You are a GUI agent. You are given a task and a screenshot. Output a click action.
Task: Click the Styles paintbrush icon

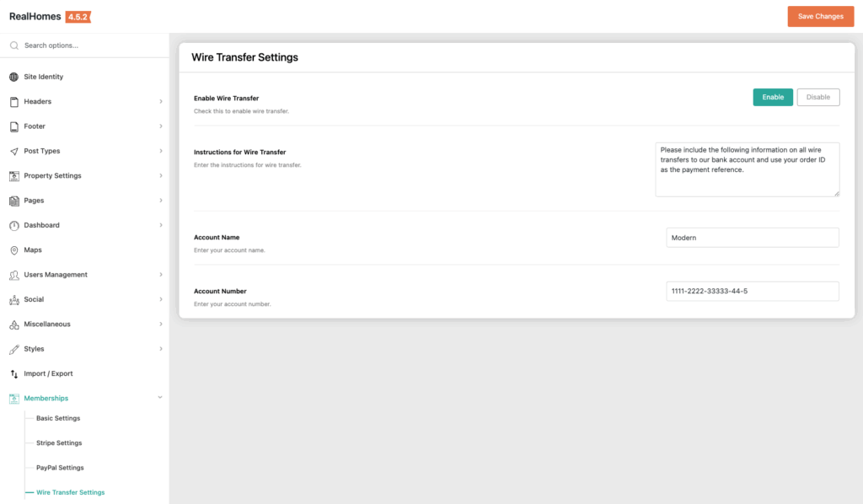tap(13, 349)
